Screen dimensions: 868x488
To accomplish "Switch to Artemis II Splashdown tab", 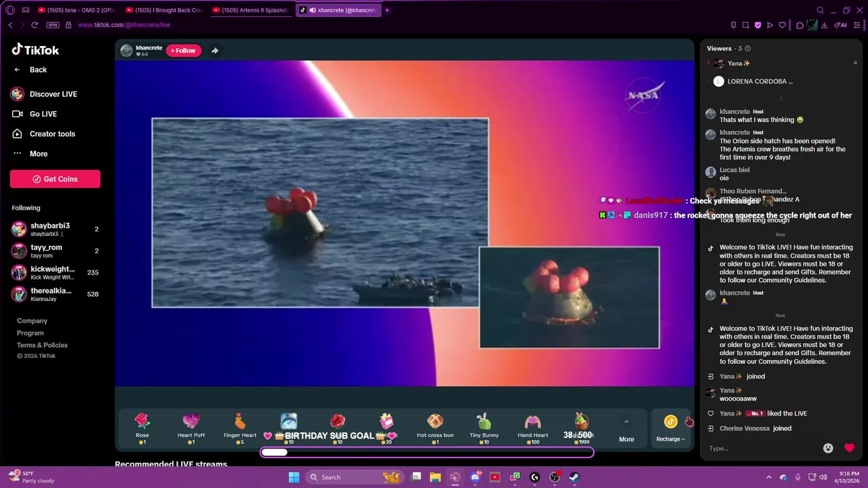I will (x=252, y=10).
